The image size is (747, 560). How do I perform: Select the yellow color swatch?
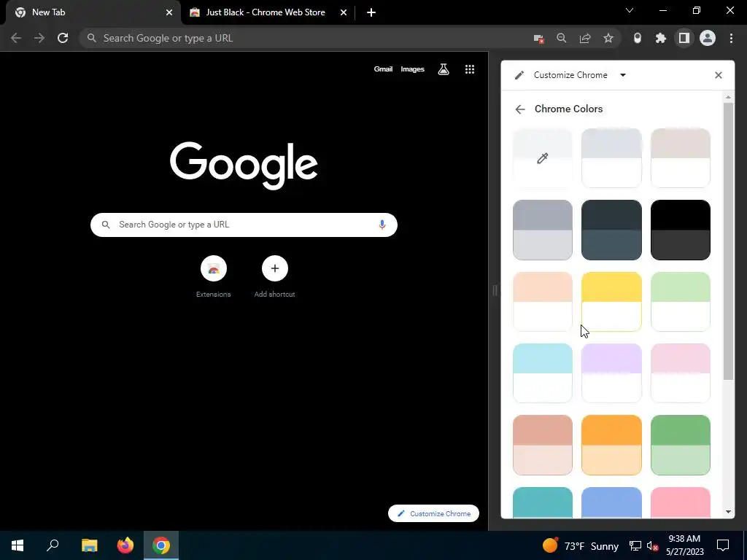(x=611, y=301)
